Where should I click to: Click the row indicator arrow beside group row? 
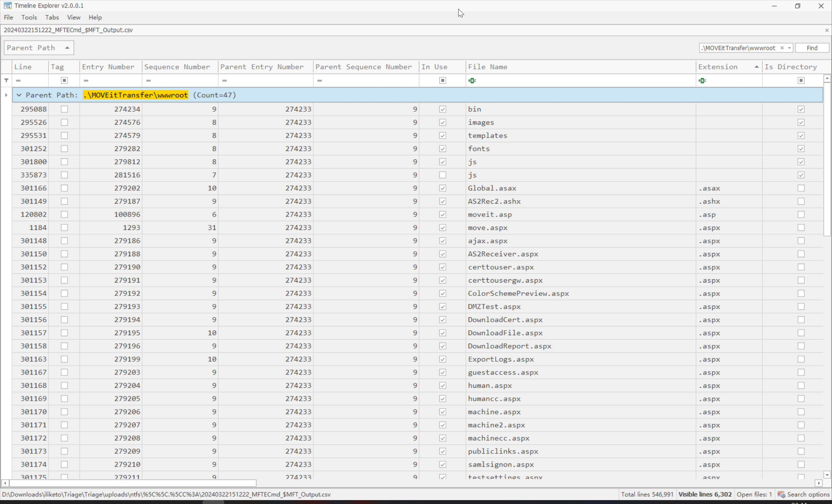pos(6,95)
